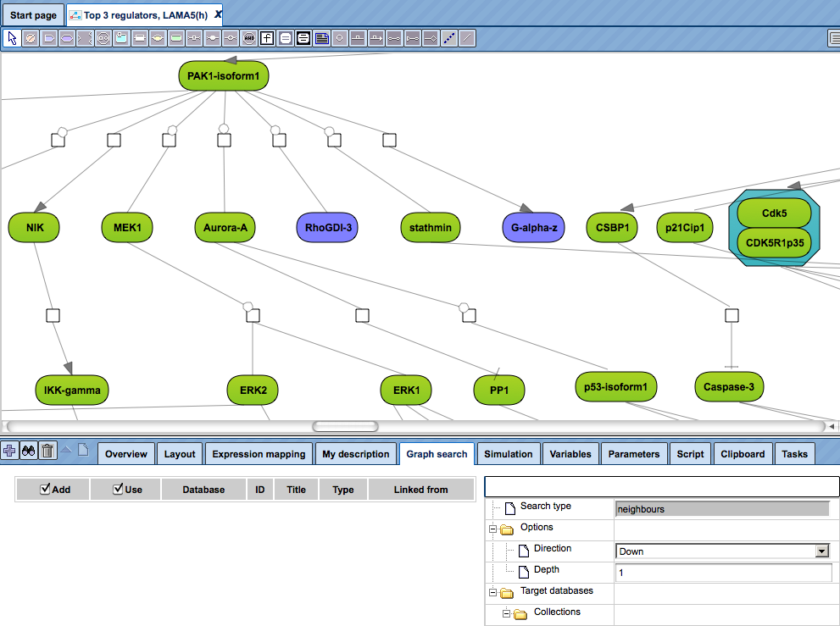
Task: Open the Script tab
Action: pos(690,453)
